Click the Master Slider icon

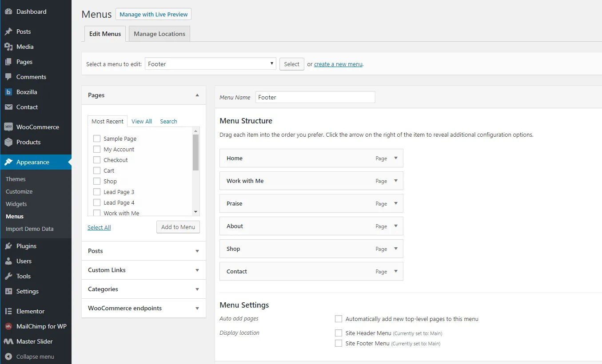tap(8, 341)
